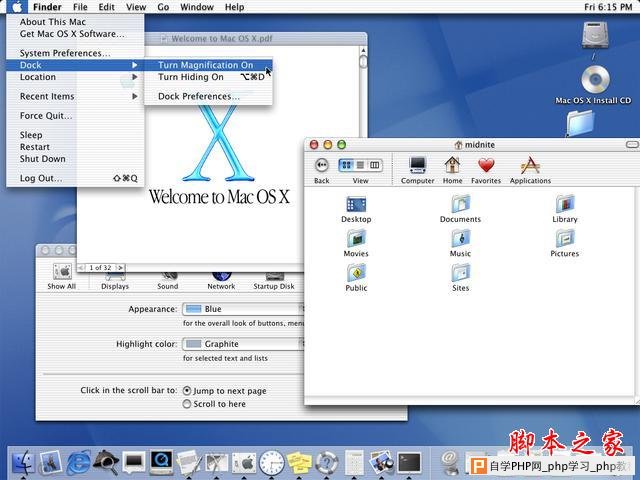Select Jump to next page radio button
Viewport: 640px width, 480px height.
pos(187,391)
